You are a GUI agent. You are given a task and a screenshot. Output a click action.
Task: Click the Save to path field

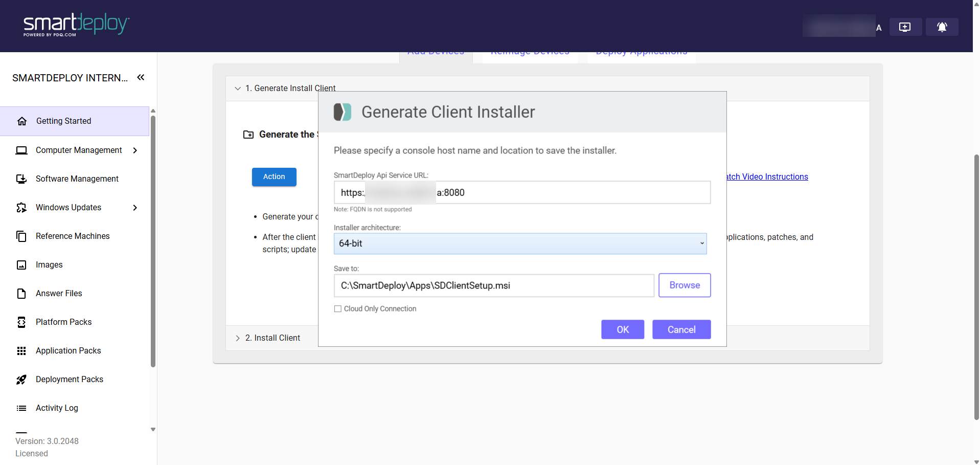point(493,286)
